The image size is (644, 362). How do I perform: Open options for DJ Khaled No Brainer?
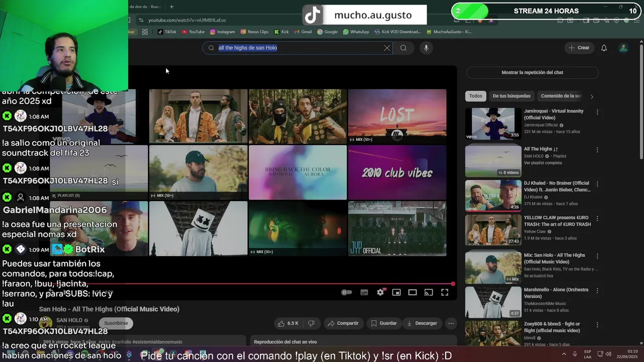[x=597, y=184]
